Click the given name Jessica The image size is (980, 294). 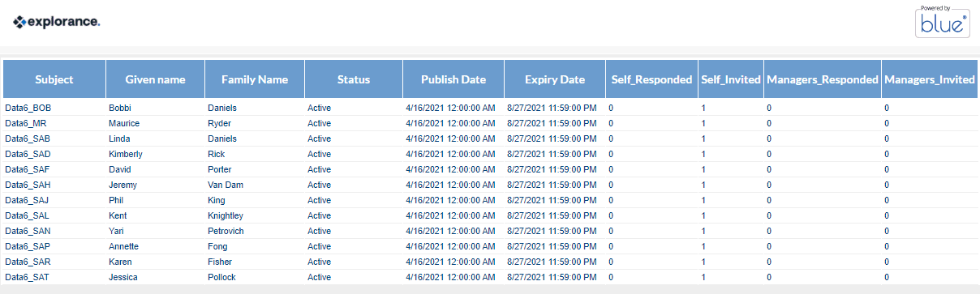pyautogui.click(x=124, y=277)
